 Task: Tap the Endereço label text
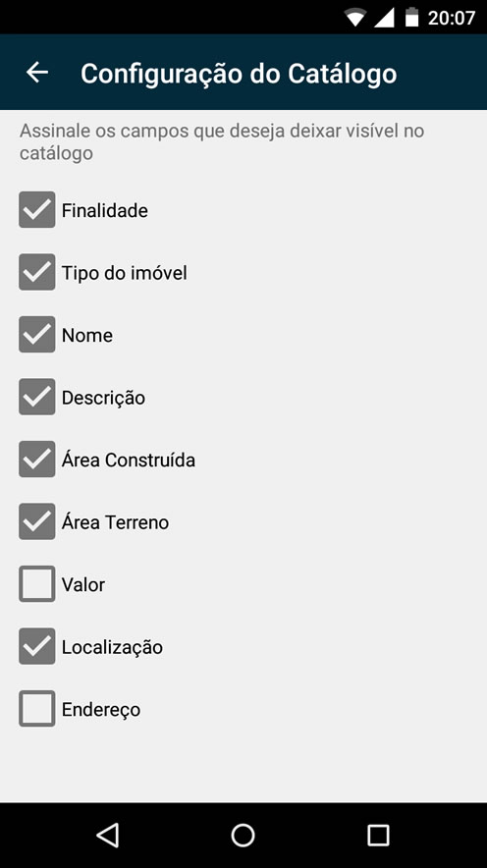point(101,710)
